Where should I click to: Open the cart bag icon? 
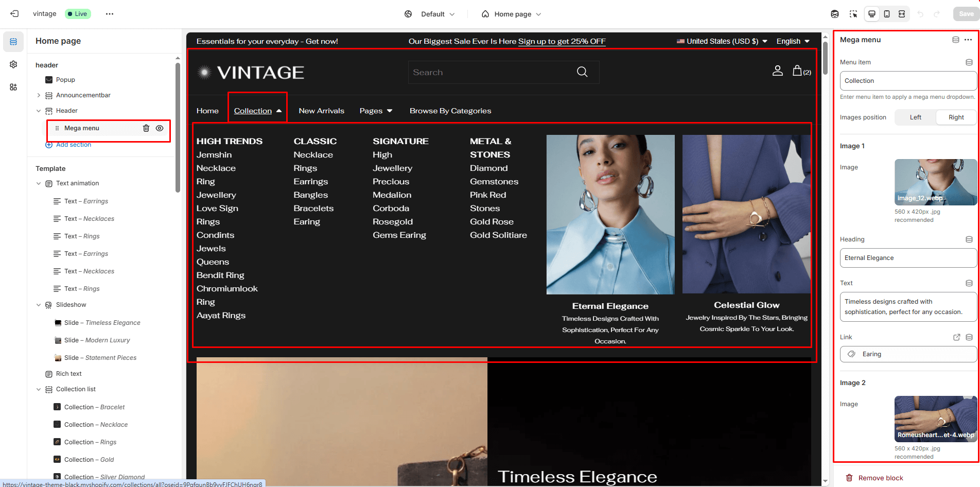click(797, 71)
